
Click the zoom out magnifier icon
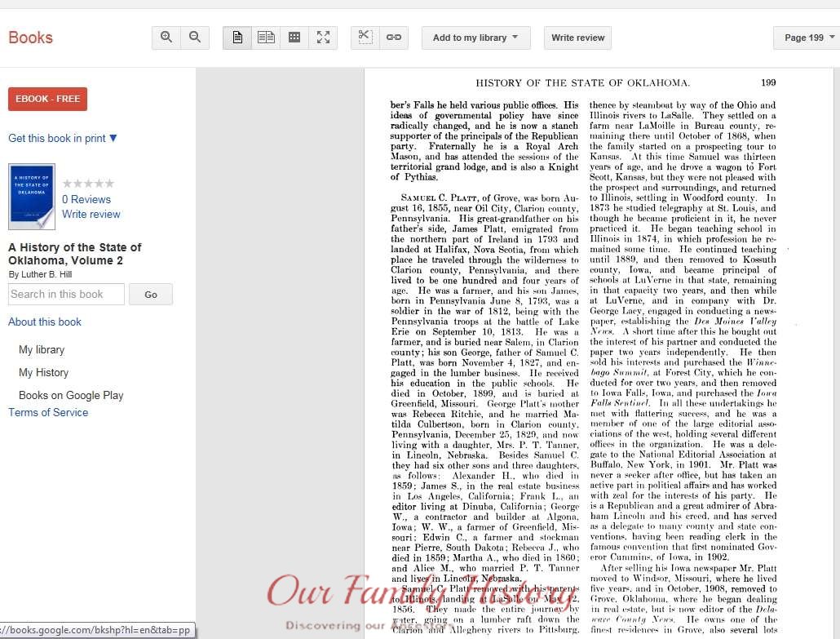195,38
